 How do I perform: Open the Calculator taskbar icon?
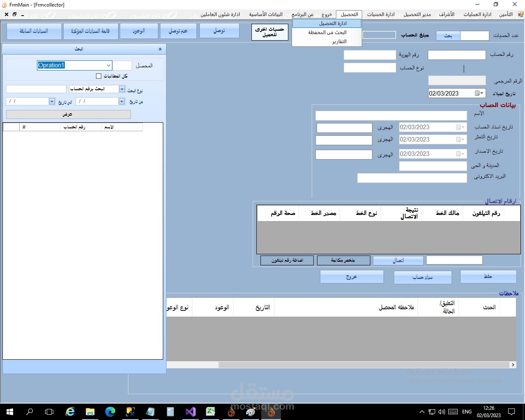click(x=171, y=411)
